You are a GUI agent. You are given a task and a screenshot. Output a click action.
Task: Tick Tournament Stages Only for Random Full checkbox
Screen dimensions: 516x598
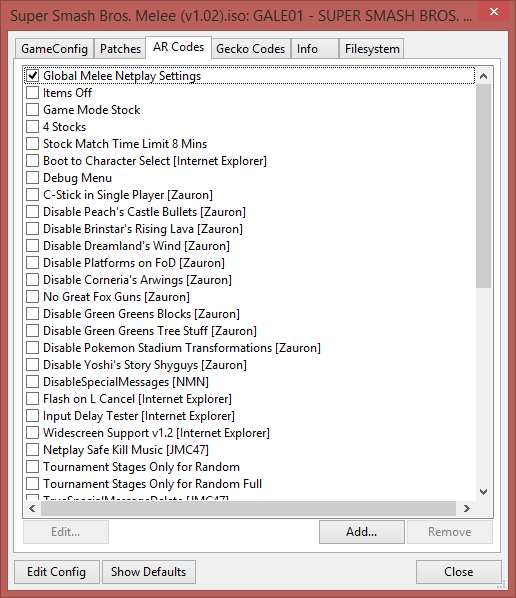click(x=32, y=483)
